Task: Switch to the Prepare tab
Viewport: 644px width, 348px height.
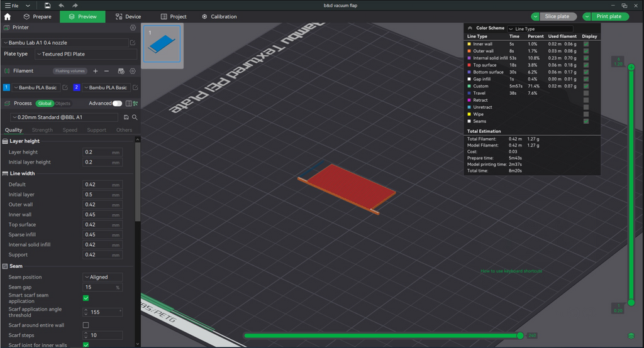Action: [37, 16]
